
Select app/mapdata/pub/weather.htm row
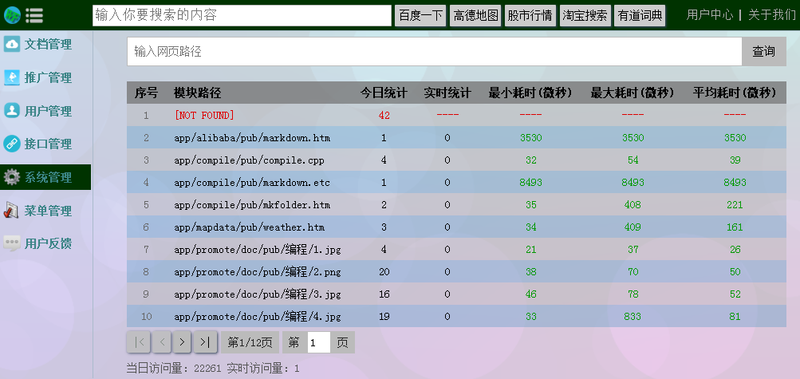point(457,227)
